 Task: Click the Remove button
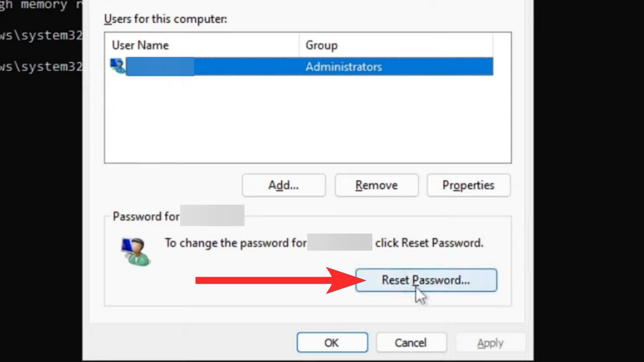click(x=376, y=185)
